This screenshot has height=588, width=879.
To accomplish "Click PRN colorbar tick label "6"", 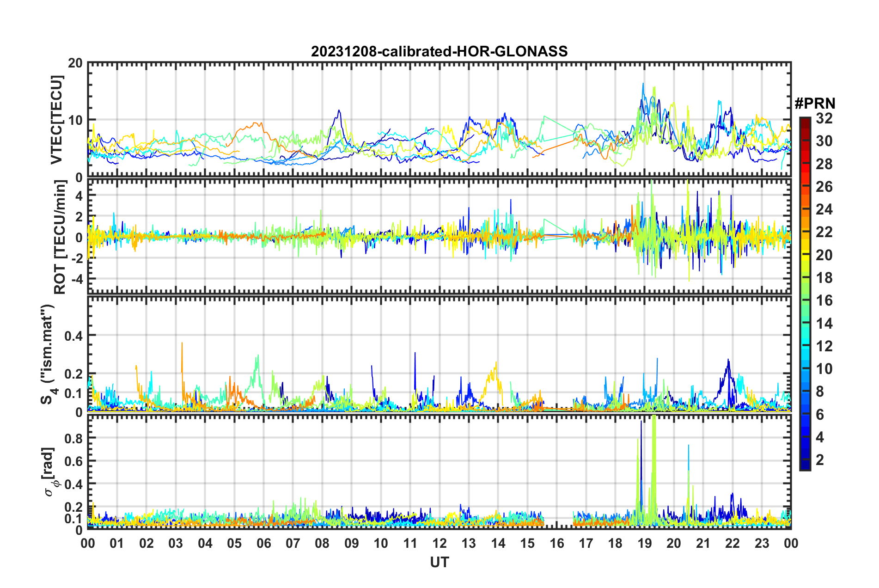I will coord(820,415).
